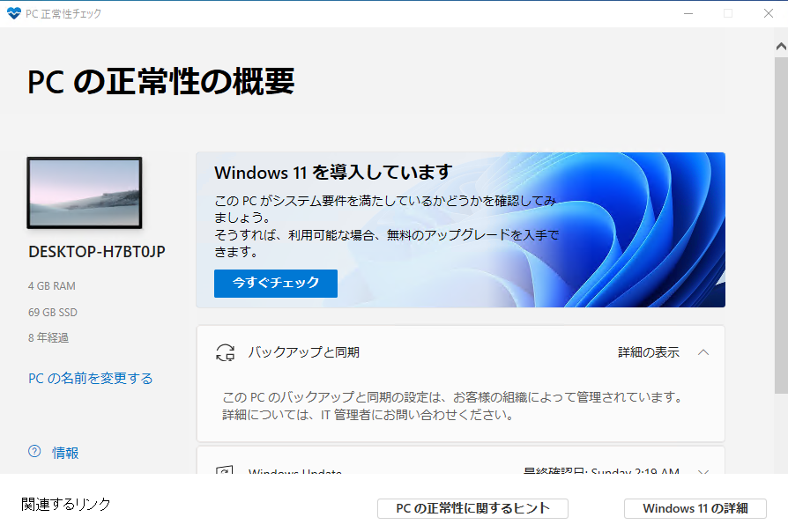Click the backup and sync arrows icon

click(x=225, y=352)
